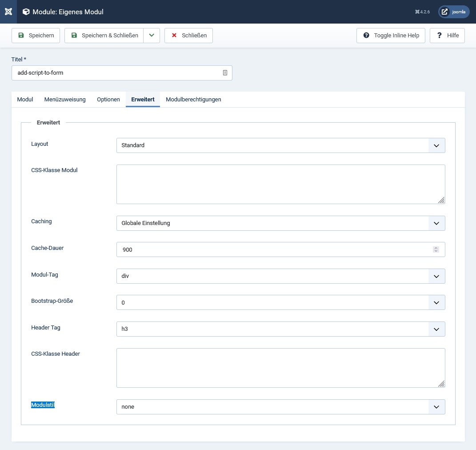This screenshot has height=450, width=476.
Task: Click the icon inside the Titel field
Action: click(225, 73)
